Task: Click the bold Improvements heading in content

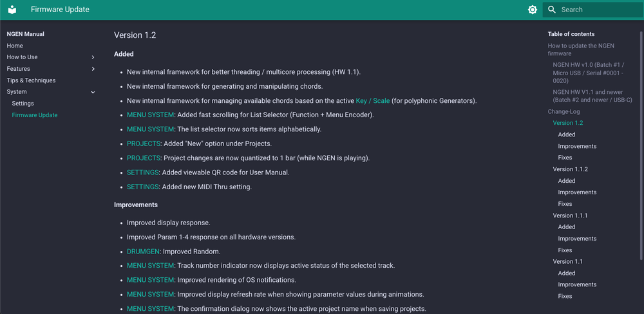Action: (x=136, y=205)
